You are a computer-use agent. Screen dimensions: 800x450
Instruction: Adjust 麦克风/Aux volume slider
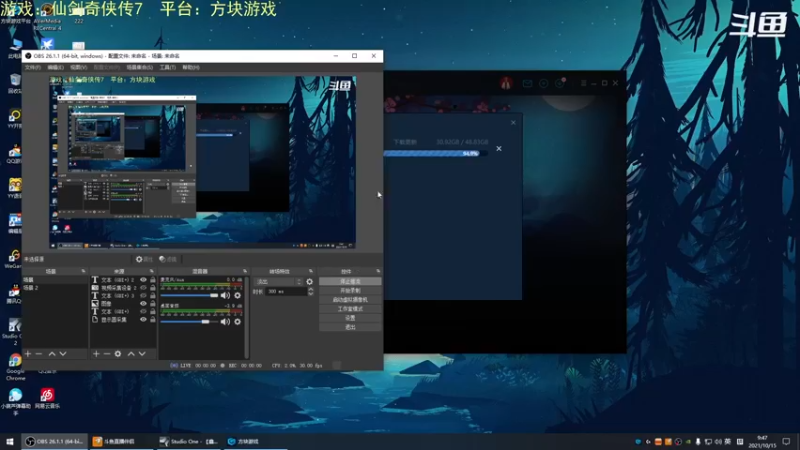pyautogui.click(x=189, y=295)
